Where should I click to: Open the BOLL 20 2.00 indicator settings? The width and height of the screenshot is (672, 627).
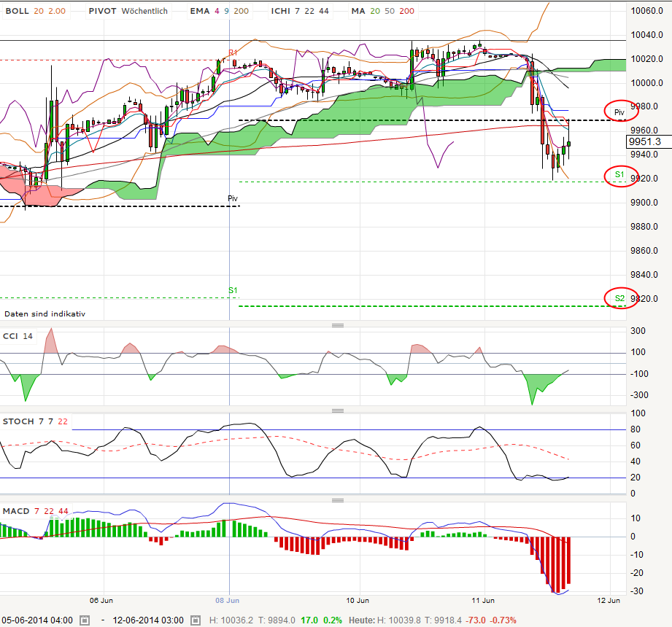[36, 11]
